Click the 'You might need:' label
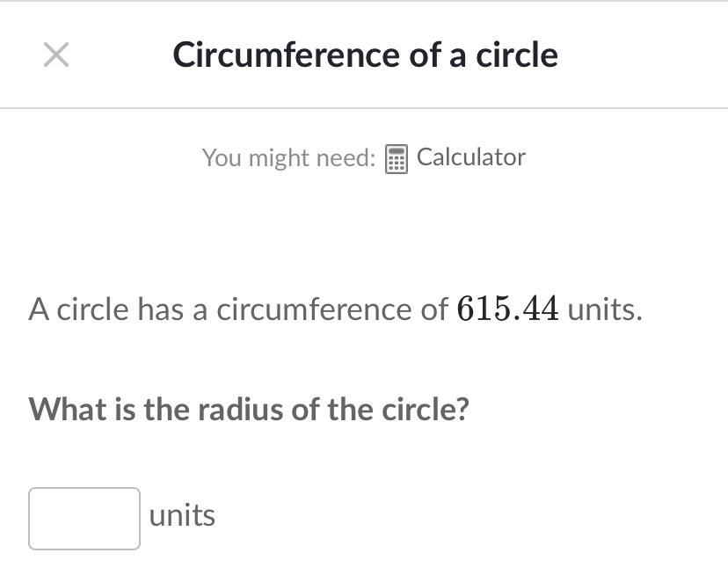 (x=288, y=158)
